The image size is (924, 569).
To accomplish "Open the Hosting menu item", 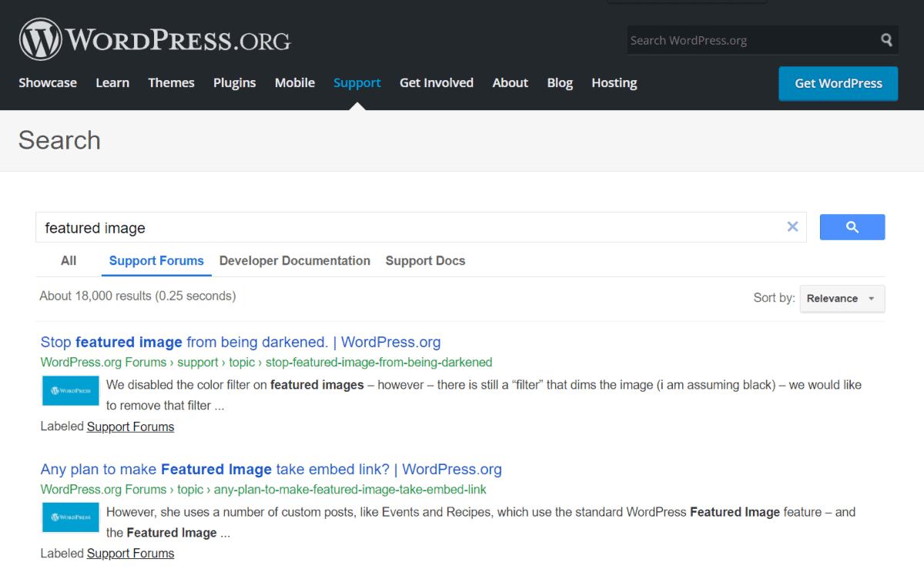I will pos(614,83).
